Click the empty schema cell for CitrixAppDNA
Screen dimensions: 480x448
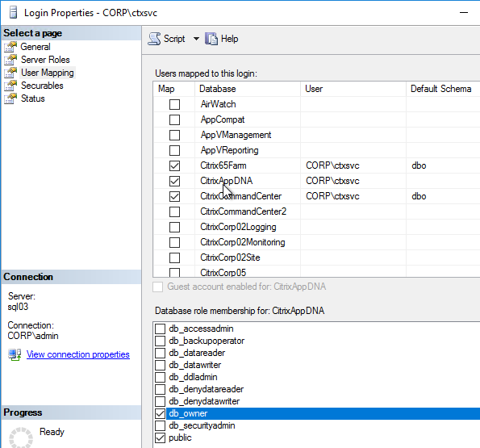tap(443, 181)
